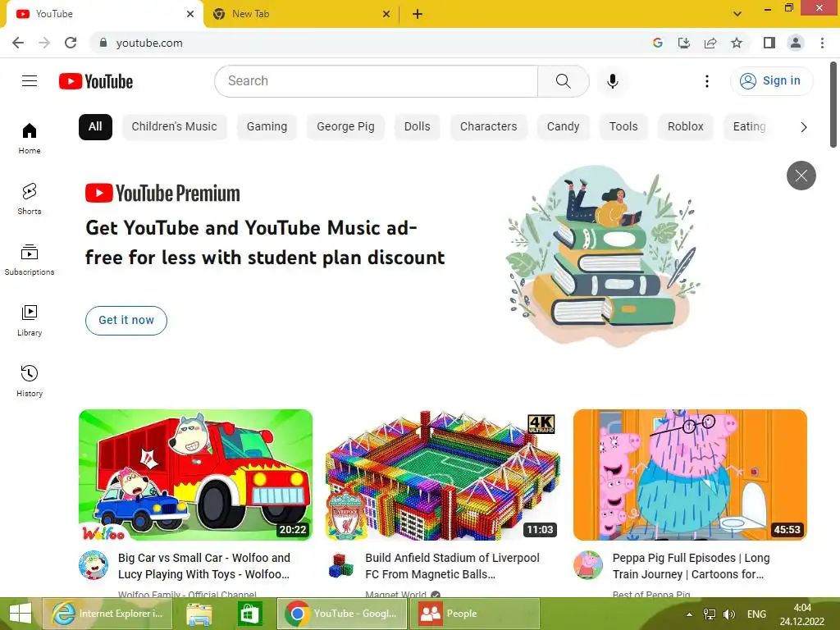
Task: Select the Tools chip
Action: (623, 127)
